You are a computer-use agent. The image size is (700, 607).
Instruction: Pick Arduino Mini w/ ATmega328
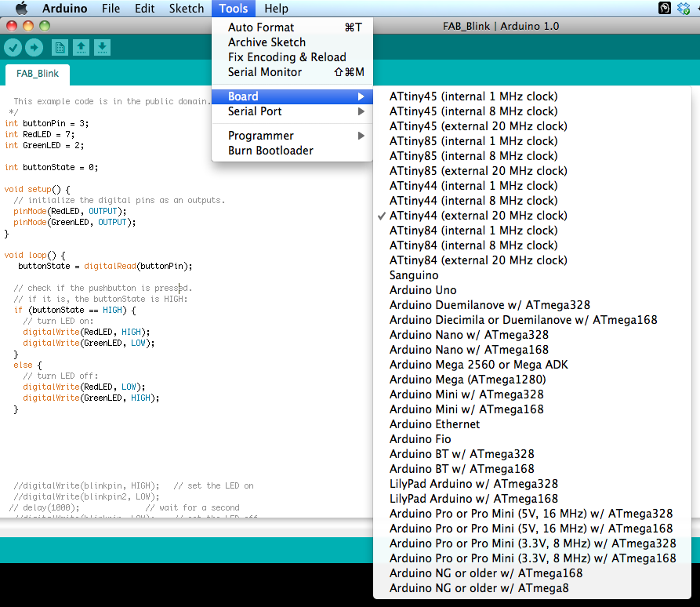[531, 394]
